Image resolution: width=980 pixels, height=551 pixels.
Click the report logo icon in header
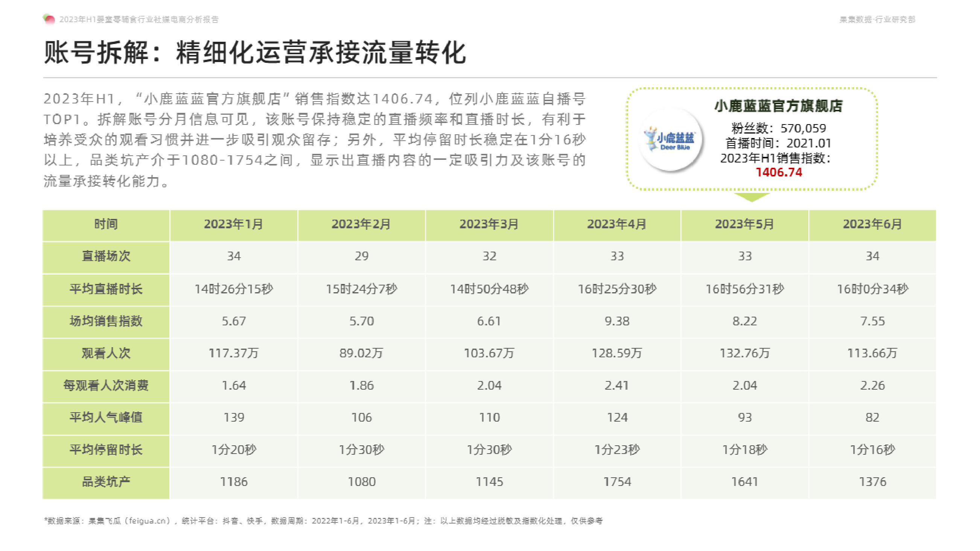pyautogui.click(x=49, y=19)
